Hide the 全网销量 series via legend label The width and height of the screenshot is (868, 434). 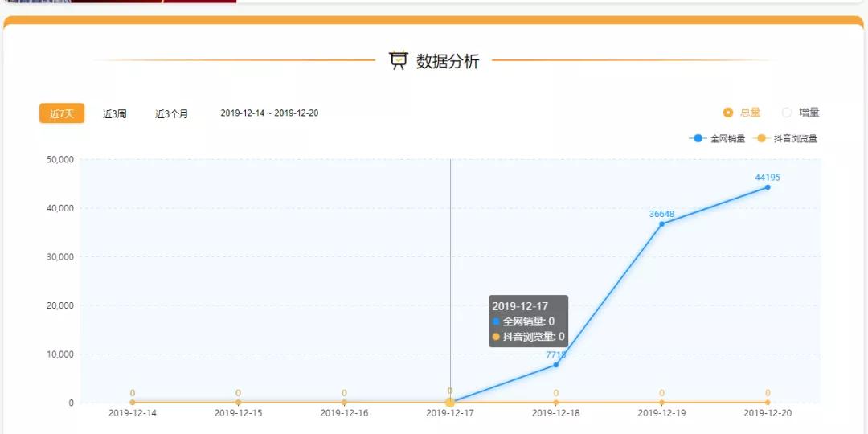click(x=727, y=139)
